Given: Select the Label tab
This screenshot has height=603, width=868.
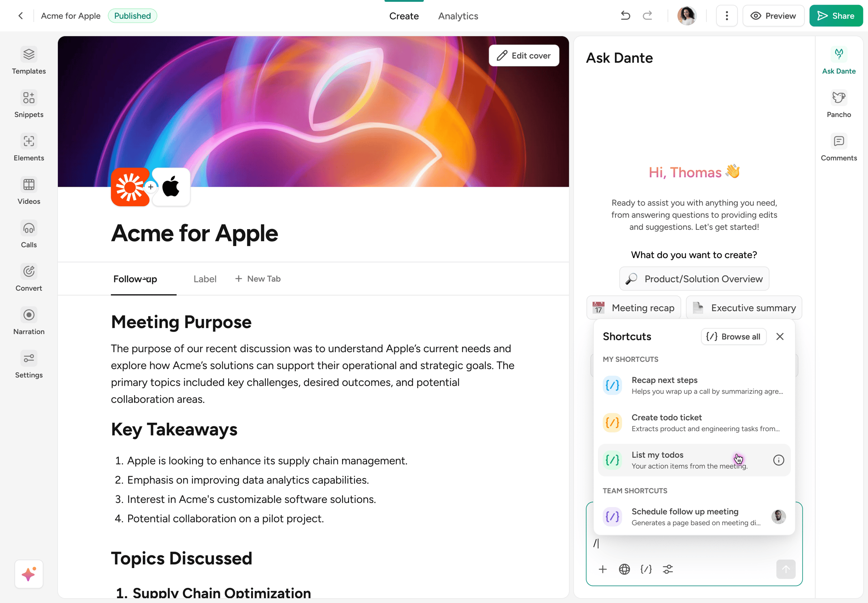Looking at the screenshot, I should coord(205,279).
